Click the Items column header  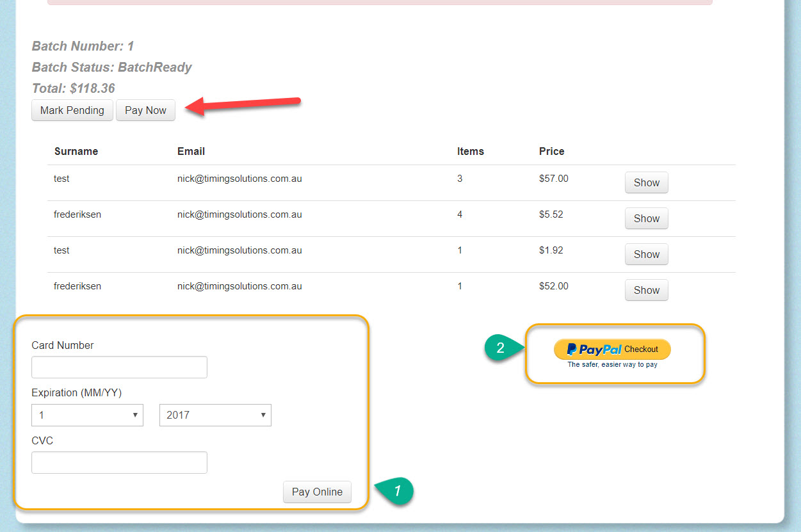[x=471, y=152]
